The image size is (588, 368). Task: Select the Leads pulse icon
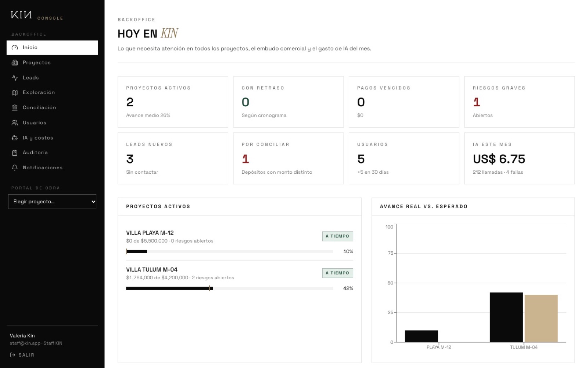pos(15,78)
